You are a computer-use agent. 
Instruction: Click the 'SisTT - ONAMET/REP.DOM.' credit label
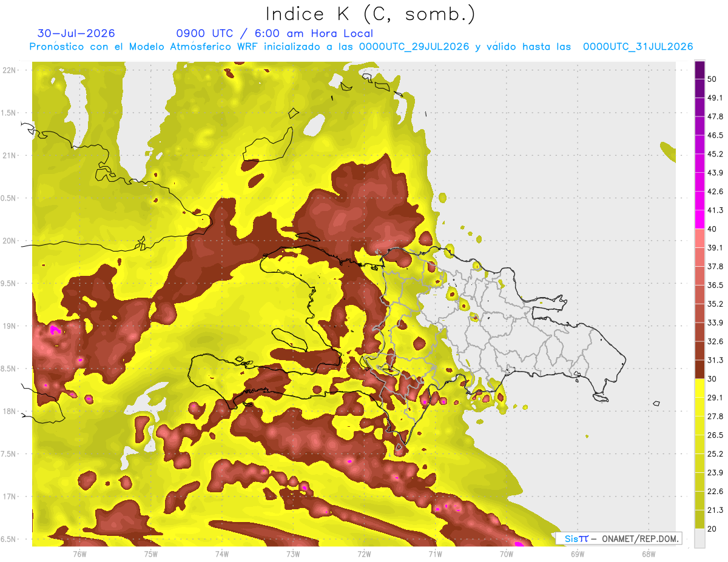click(x=619, y=538)
